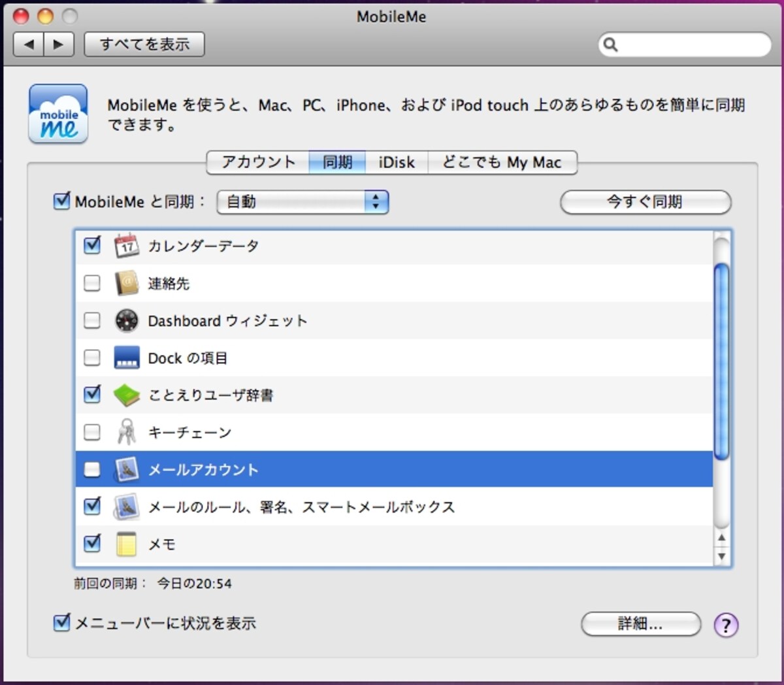Switch to どこでも My Mac tab
784x685 pixels.
tap(502, 162)
